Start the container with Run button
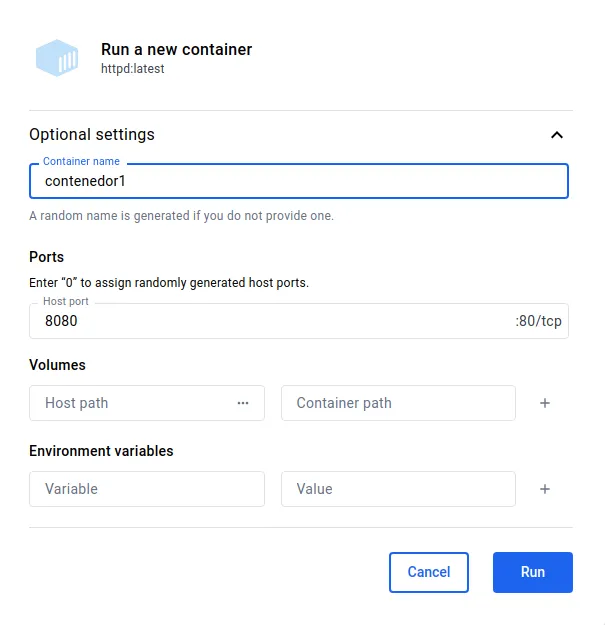This screenshot has width=605, height=625. (x=532, y=572)
